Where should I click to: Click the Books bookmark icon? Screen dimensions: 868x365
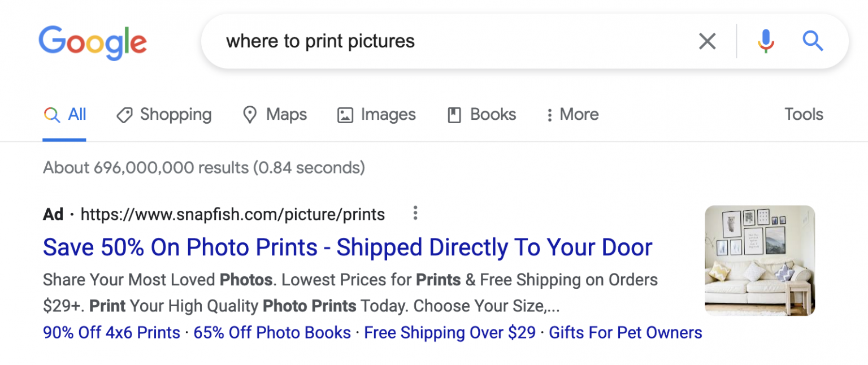[453, 115]
